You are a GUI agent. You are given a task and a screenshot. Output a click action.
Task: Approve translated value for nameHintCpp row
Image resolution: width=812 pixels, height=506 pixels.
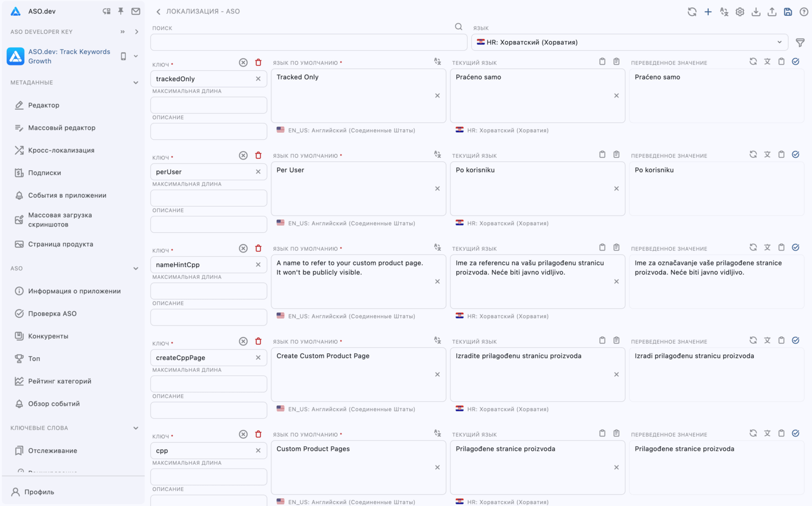796,247
